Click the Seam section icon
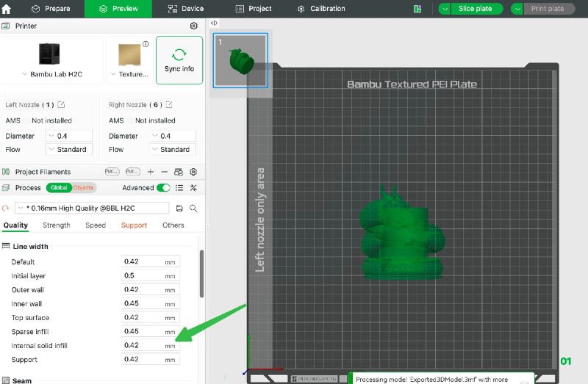 click(x=6, y=380)
